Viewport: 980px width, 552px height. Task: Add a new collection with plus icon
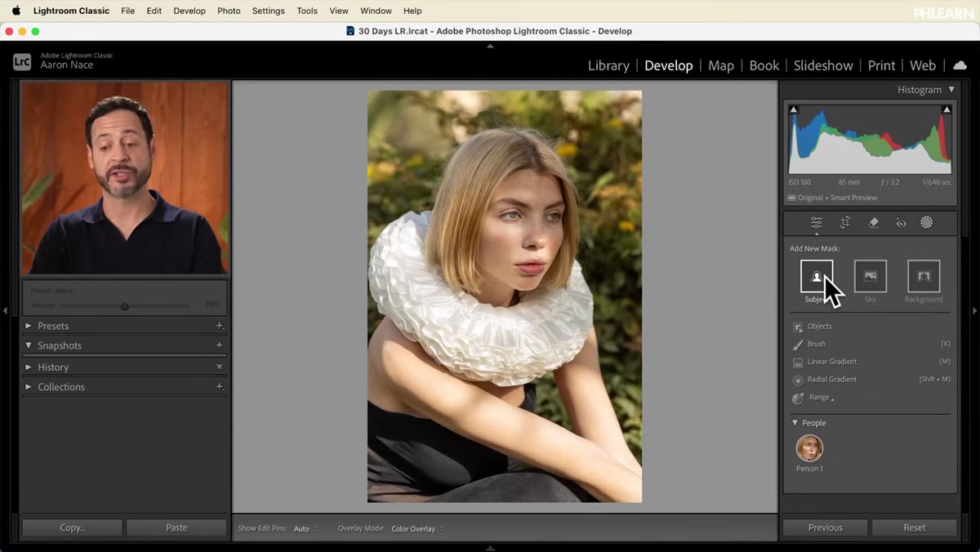pos(220,387)
